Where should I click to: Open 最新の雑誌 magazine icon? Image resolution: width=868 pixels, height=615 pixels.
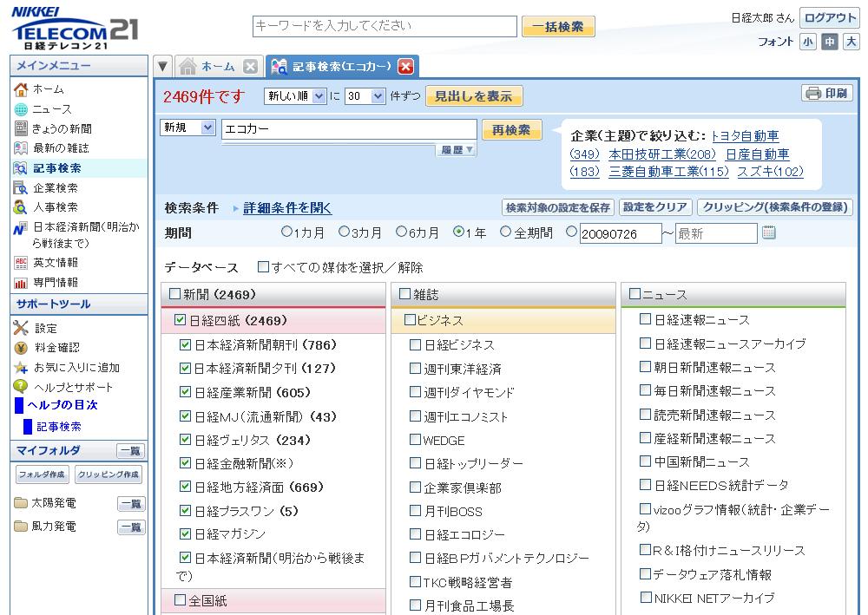point(21,147)
